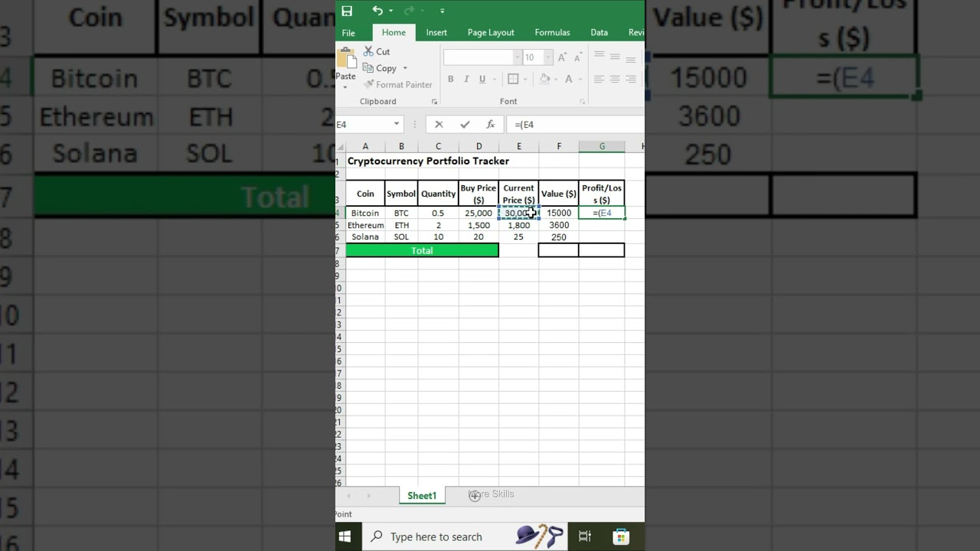Center the text horizontally
The width and height of the screenshot is (980, 551).
click(615, 79)
